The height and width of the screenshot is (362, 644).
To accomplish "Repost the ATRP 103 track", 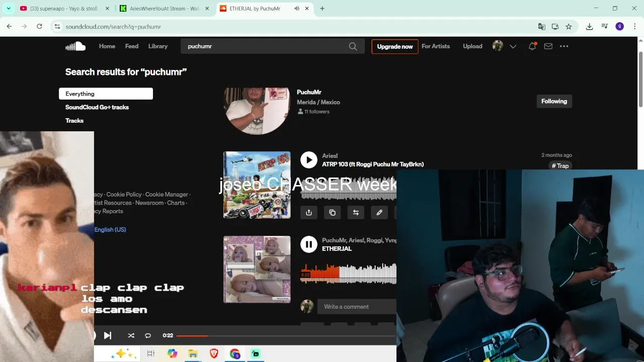I will tap(356, 213).
